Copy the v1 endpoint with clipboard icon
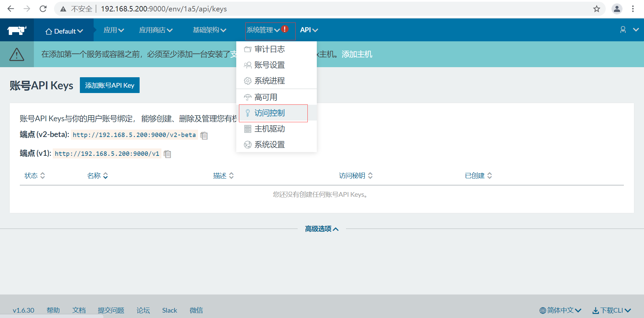 (x=167, y=154)
